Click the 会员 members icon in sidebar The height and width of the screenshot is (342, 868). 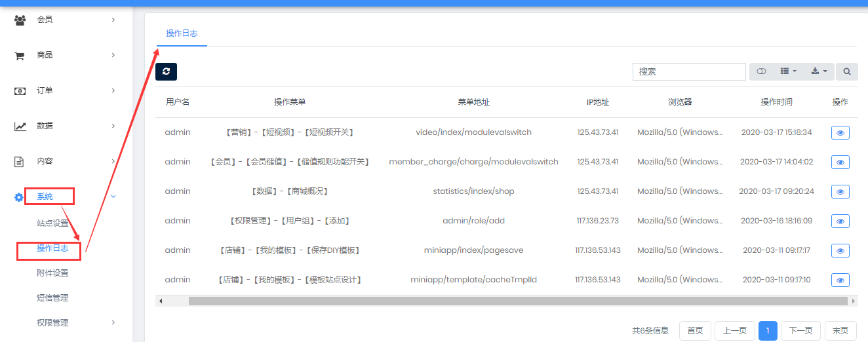[x=20, y=20]
